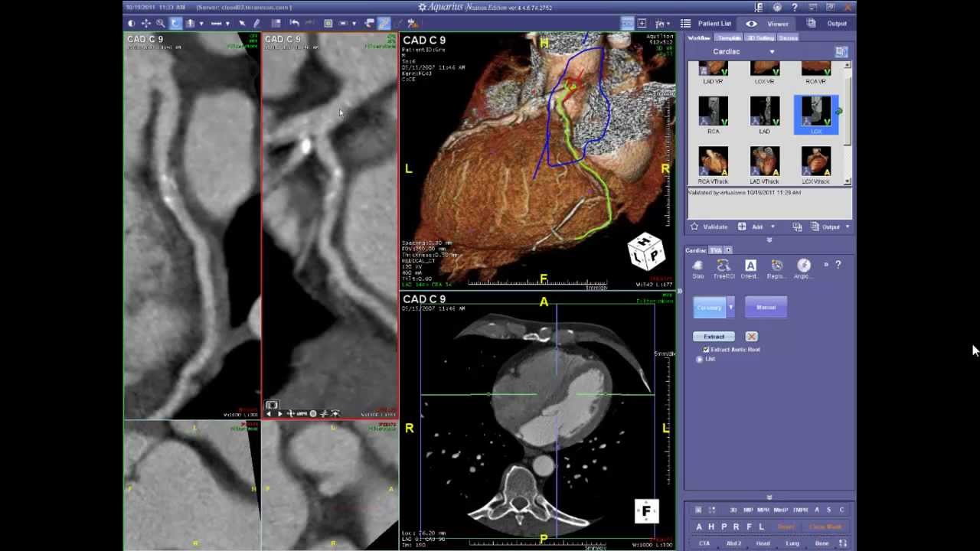
Task: Expand more tools with the double chevron
Action: tap(826, 265)
